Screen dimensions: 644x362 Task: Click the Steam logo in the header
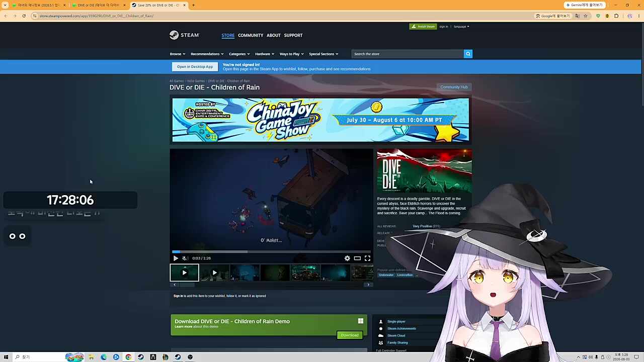click(x=184, y=35)
